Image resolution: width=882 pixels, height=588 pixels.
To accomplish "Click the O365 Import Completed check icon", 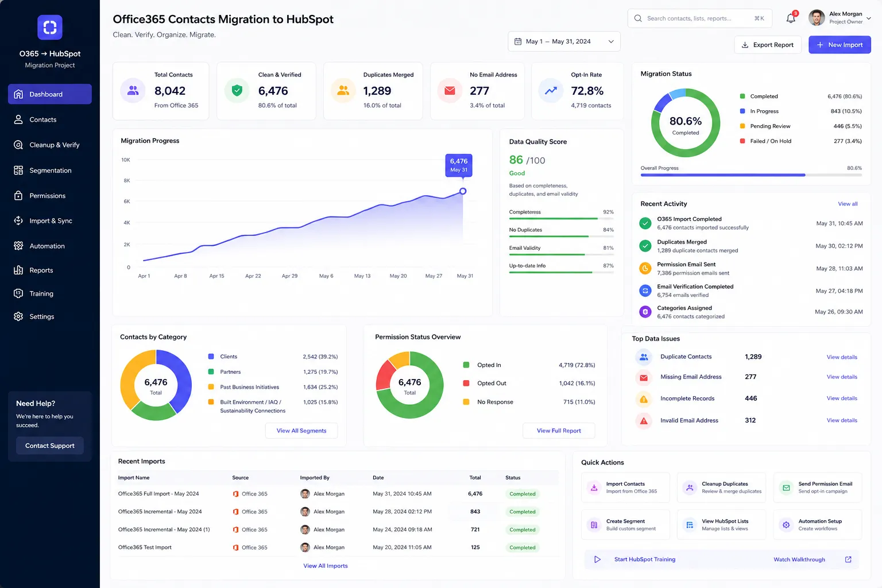I will point(645,223).
